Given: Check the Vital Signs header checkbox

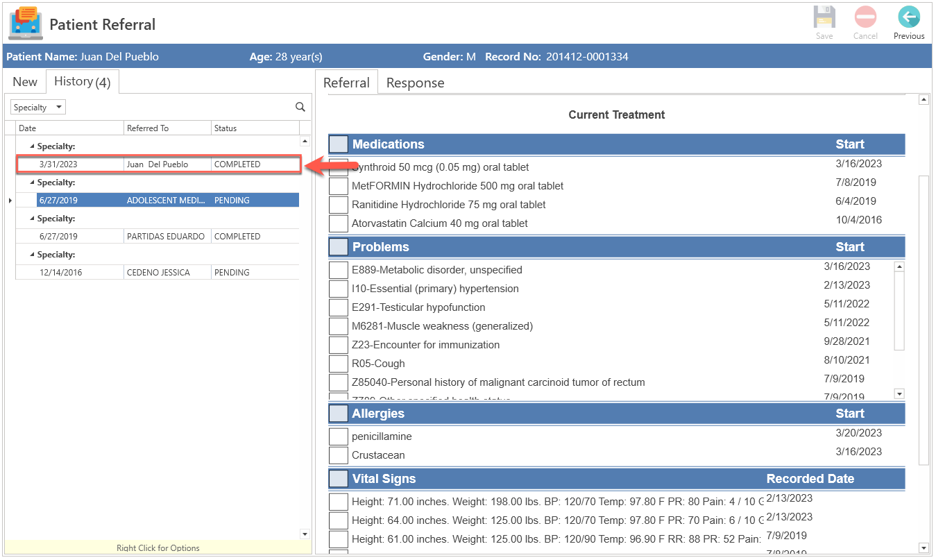Looking at the screenshot, I should point(339,479).
